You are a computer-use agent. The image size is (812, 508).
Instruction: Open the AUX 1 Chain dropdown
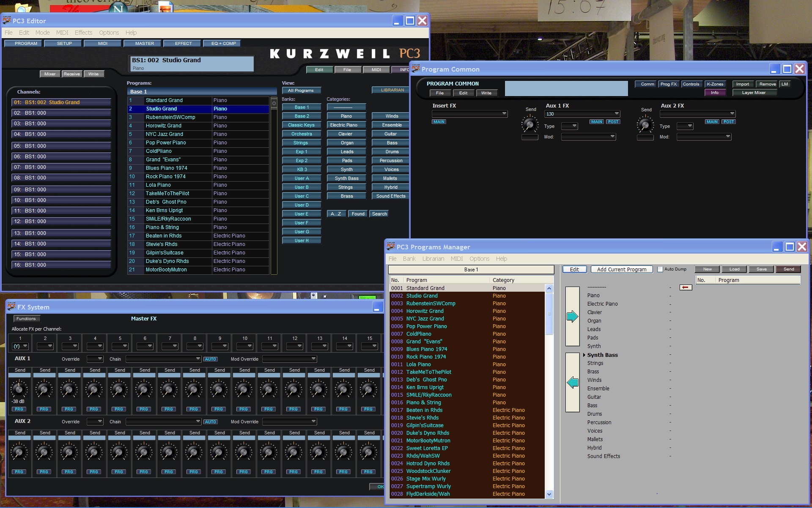tap(163, 359)
